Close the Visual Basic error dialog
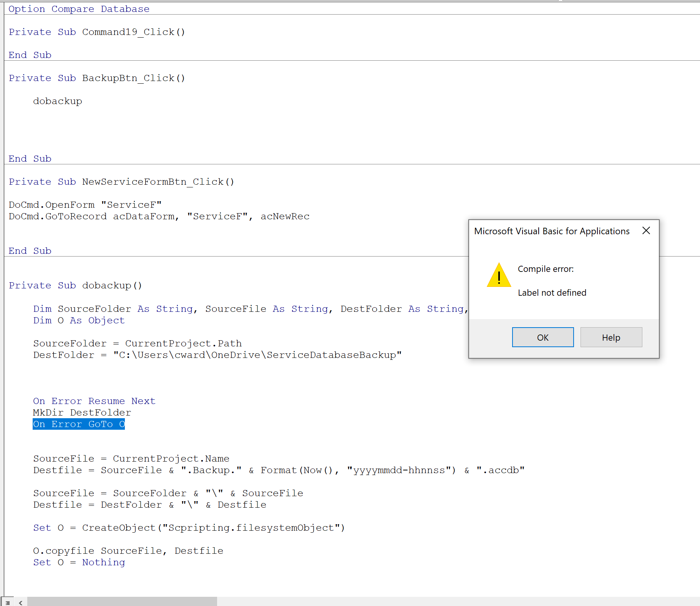 click(646, 230)
